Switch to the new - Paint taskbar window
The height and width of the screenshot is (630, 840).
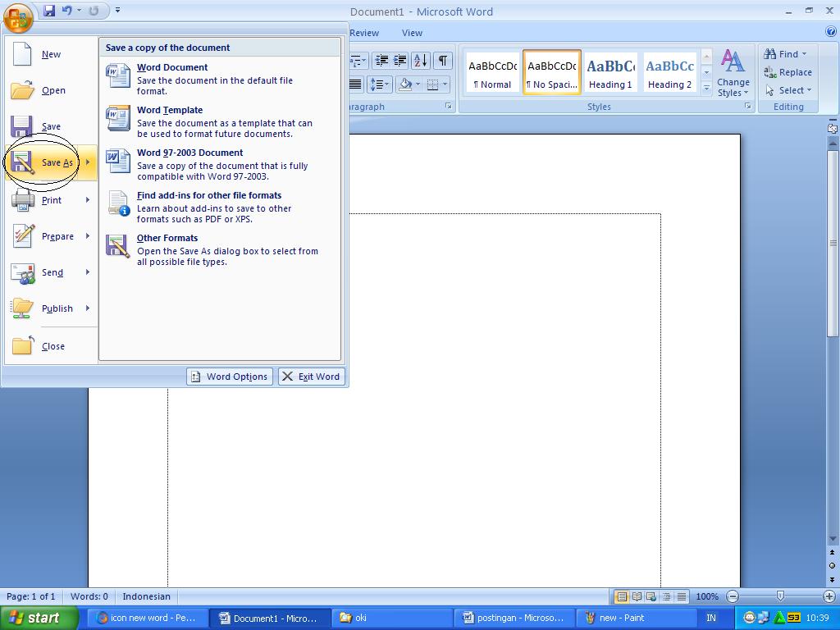636,618
